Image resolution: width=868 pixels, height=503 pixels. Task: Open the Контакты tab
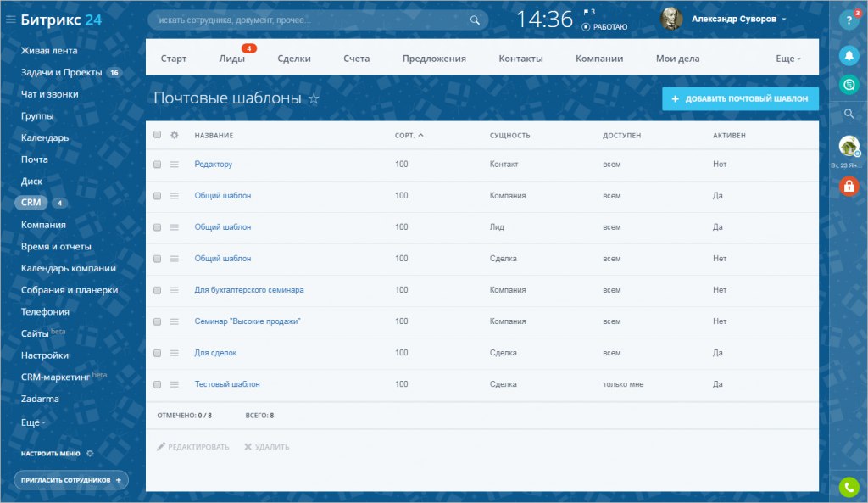[520, 59]
